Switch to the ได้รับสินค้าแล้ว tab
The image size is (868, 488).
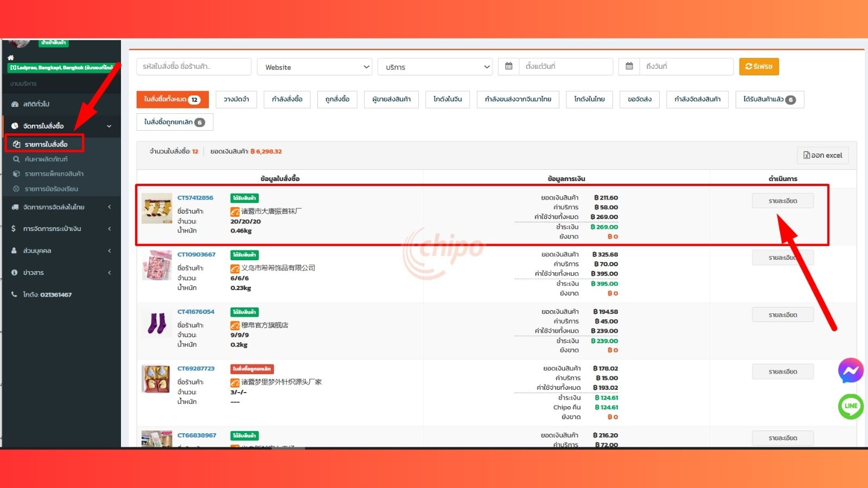(769, 99)
